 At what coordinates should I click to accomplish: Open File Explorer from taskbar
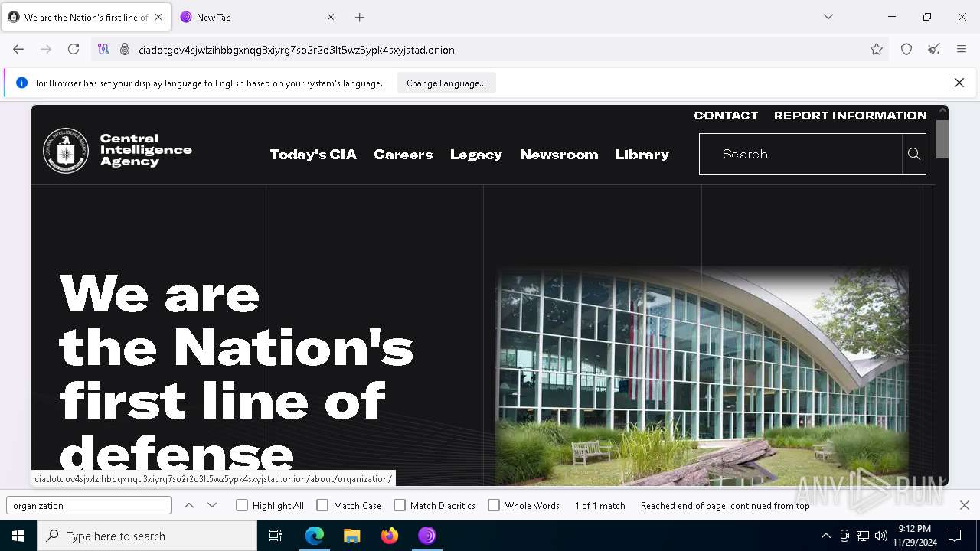pyautogui.click(x=352, y=536)
